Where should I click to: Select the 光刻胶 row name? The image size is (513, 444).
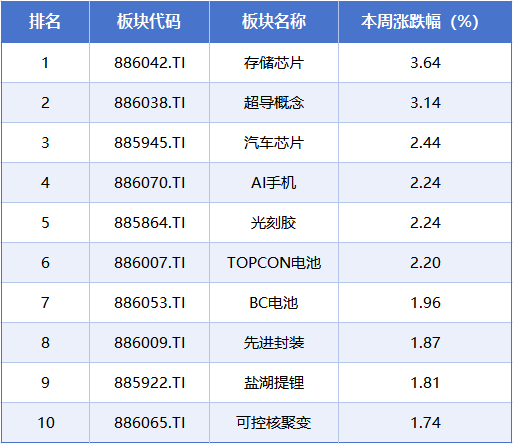coord(274,223)
